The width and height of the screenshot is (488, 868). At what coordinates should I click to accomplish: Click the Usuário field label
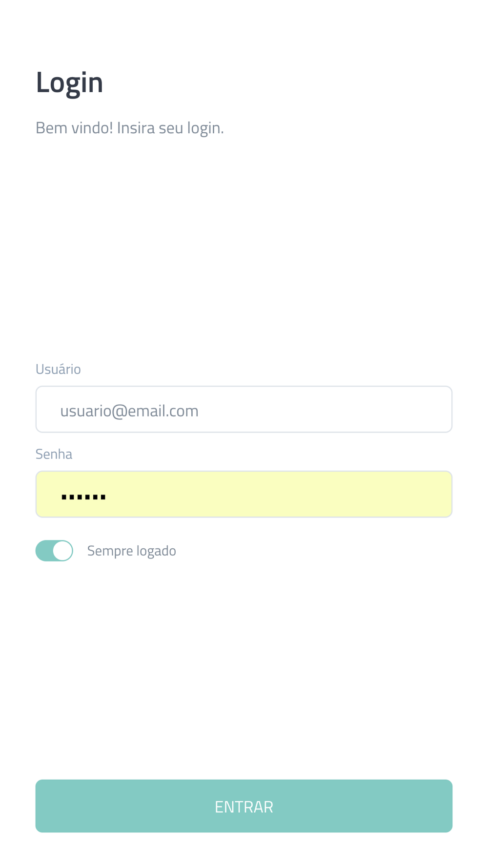[58, 369]
